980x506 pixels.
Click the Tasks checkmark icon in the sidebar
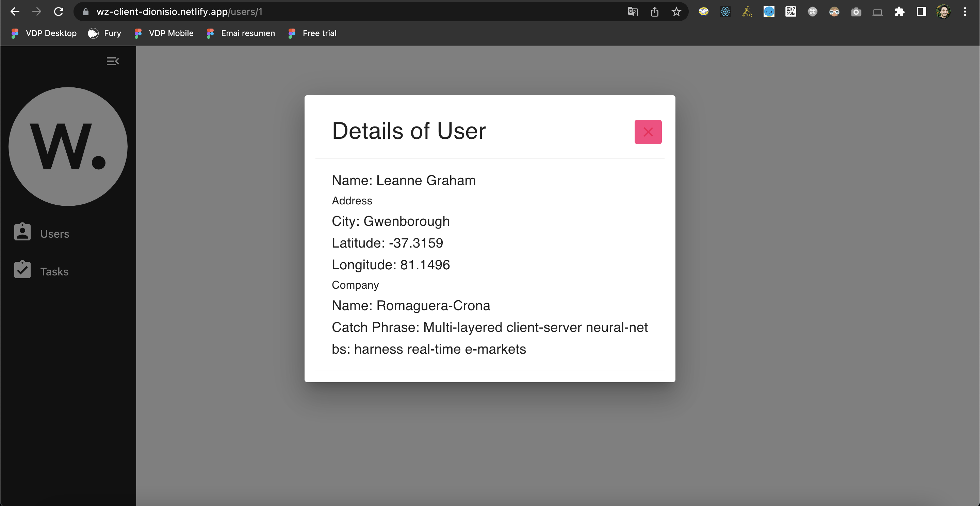pyautogui.click(x=22, y=270)
